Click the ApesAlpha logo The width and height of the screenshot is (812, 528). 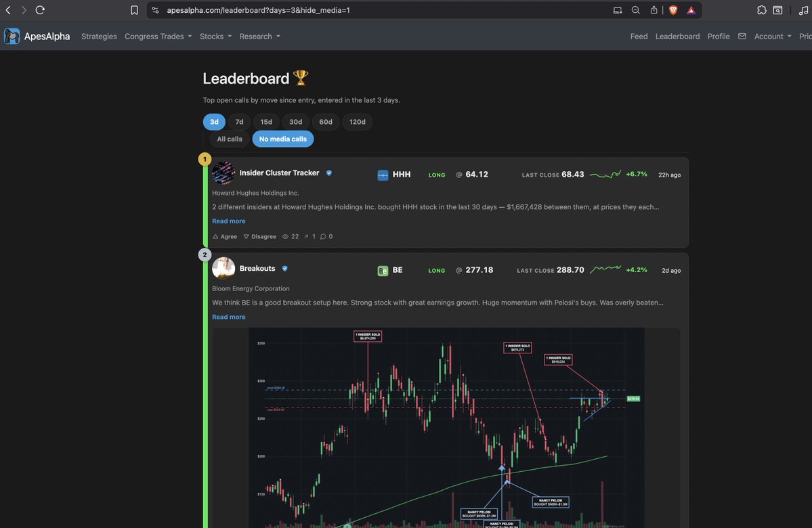(x=12, y=37)
